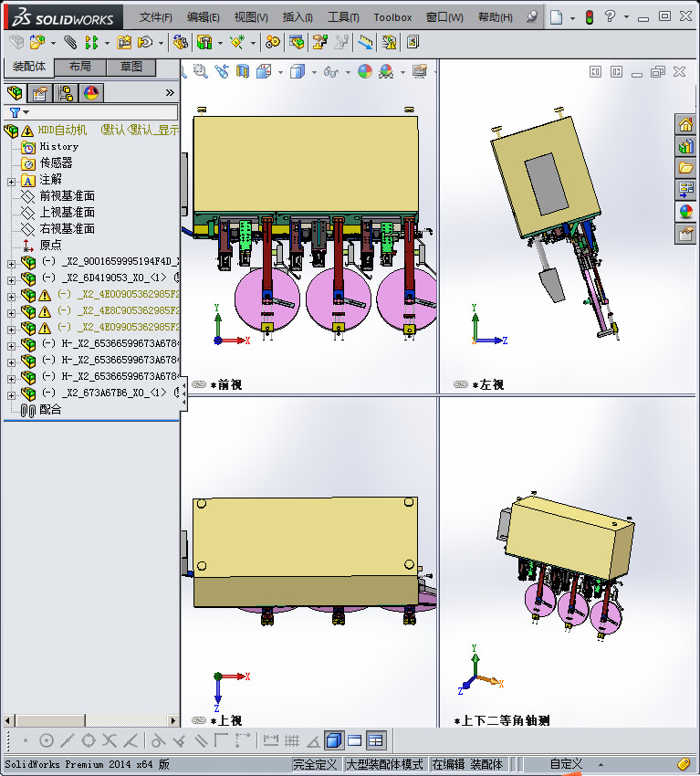The width and height of the screenshot is (700, 776).
Task: Click the View Settings monitor icon
Action: 420,72
